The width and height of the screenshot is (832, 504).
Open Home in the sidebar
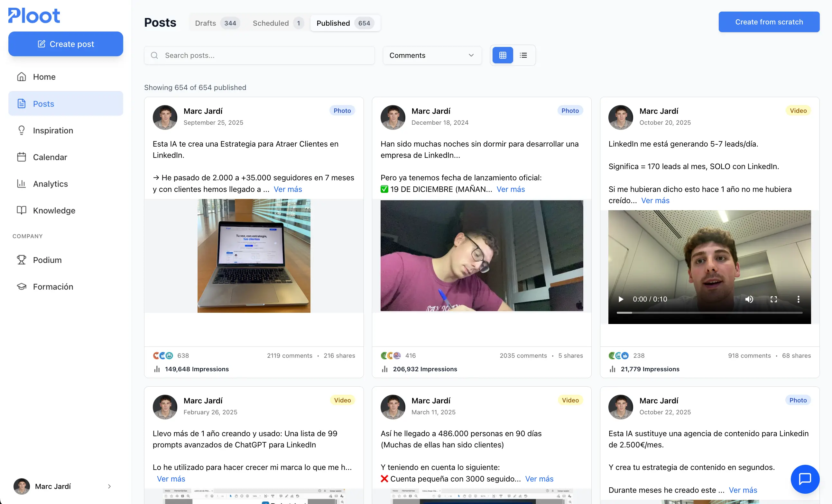tap(66, 76)
